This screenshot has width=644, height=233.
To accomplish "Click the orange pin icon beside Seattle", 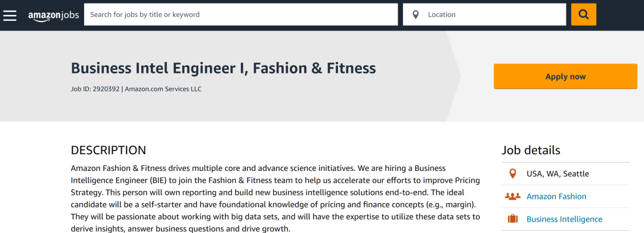I will [512, 174].
